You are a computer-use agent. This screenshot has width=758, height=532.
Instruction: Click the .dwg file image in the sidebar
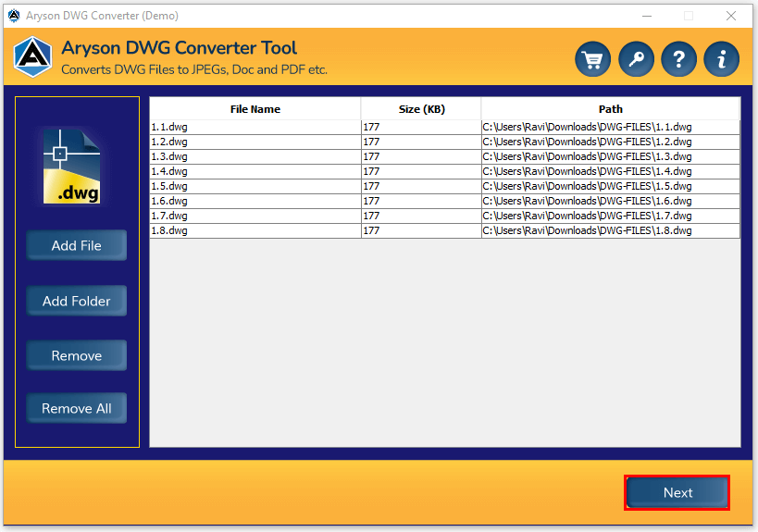tap(71, 167)
